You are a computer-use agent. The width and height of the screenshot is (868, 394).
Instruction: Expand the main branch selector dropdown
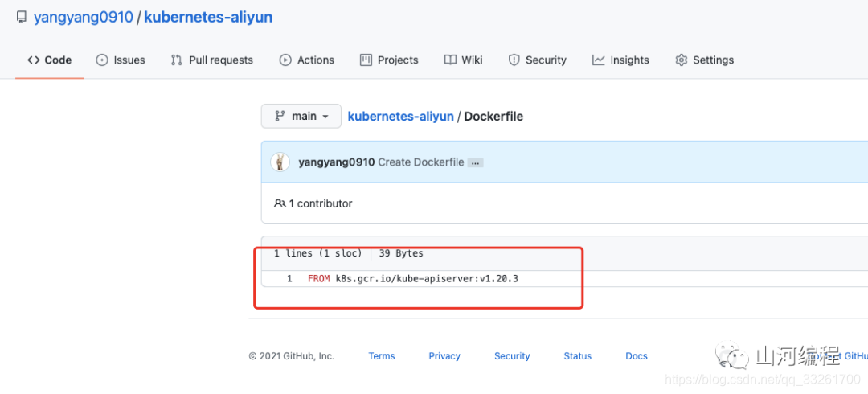point(301,117)
